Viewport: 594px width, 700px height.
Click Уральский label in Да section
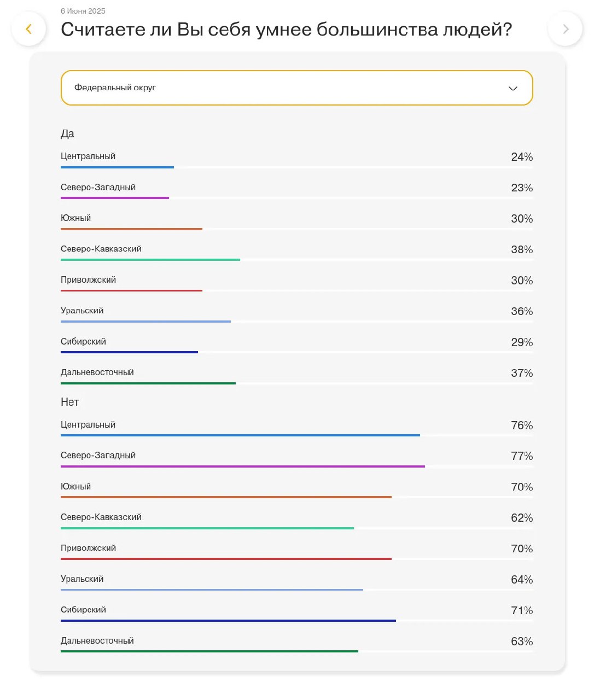coord(82,311)
